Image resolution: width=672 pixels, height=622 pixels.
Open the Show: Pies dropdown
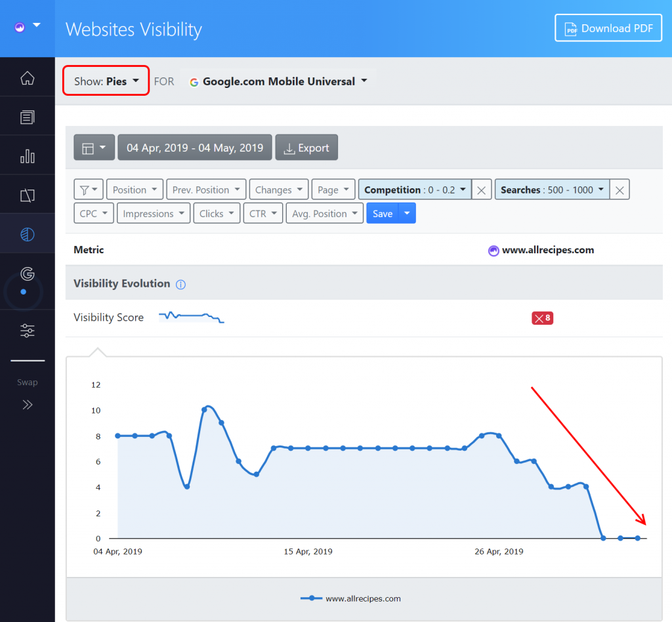(106, 81)
